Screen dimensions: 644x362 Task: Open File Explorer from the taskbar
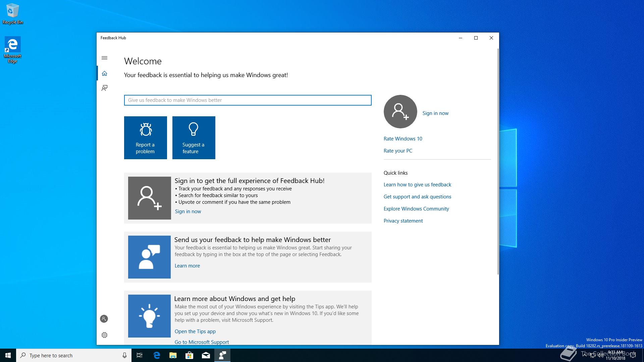173,355
